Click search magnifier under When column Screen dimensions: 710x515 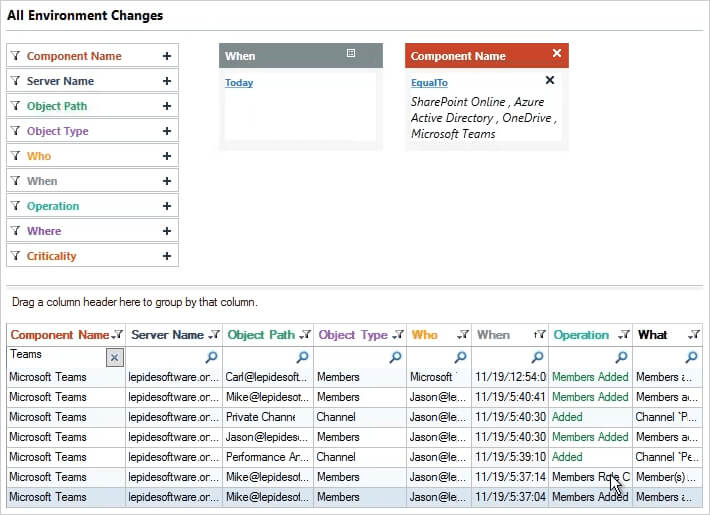[x=537, y=357]
